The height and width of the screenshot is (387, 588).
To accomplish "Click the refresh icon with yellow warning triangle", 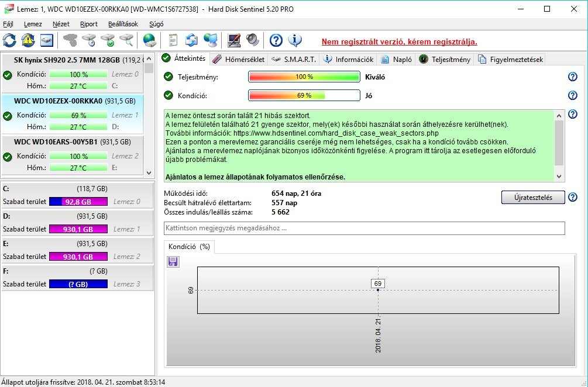I will [28, 40].
